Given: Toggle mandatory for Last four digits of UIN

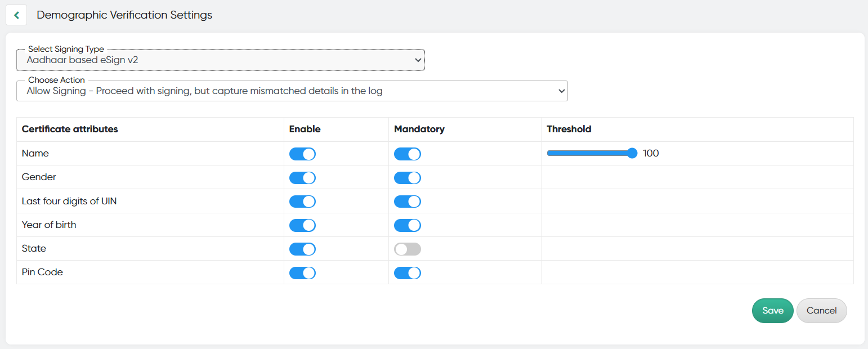Looking at the screenshot, I should [407, 202].
